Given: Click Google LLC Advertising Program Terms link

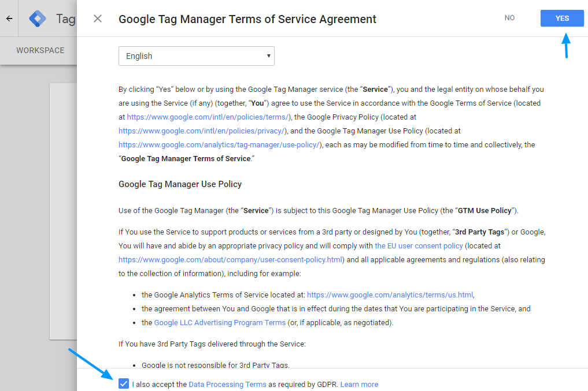Looking at the screenshot, I should (220, 323).
